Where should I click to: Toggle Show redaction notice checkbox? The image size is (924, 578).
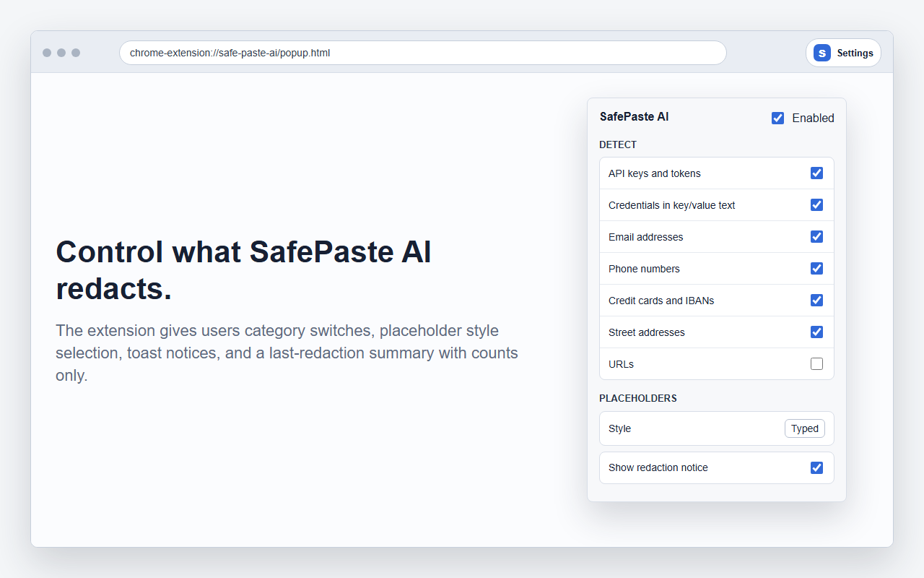click(x=816, y=467)
